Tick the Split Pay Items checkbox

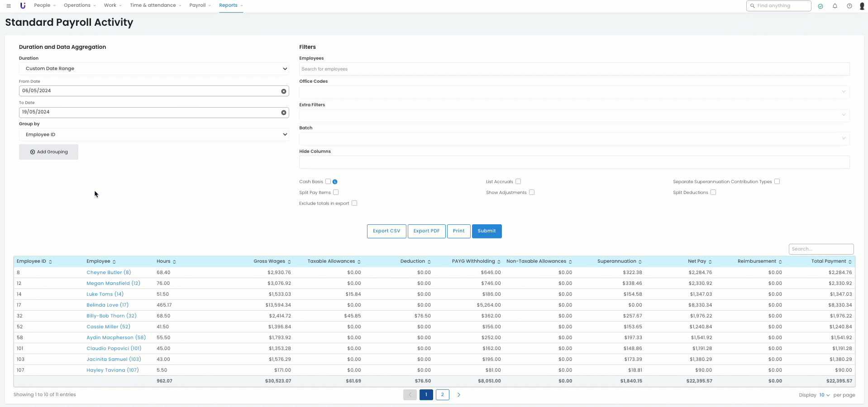[336, 192]
